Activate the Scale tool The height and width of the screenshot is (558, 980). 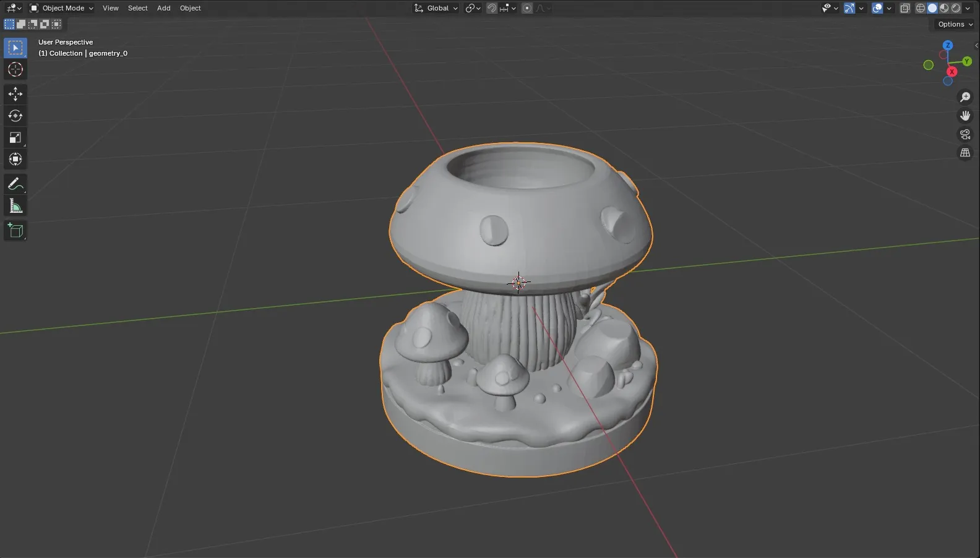(x=15, y=137)
